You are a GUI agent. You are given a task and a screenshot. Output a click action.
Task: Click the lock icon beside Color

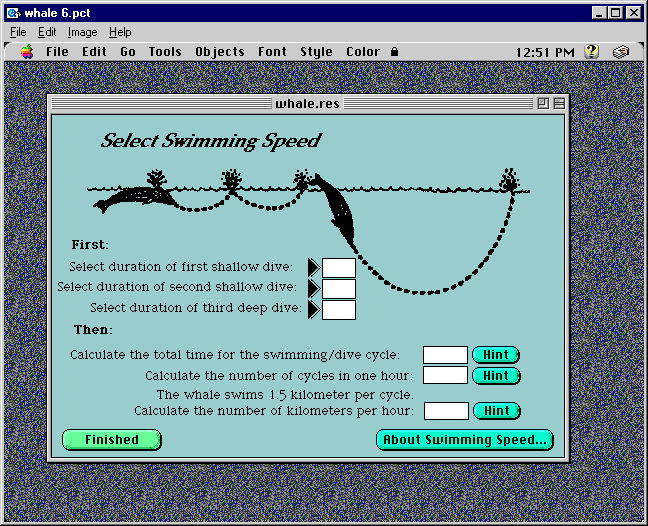coord(395,52)
